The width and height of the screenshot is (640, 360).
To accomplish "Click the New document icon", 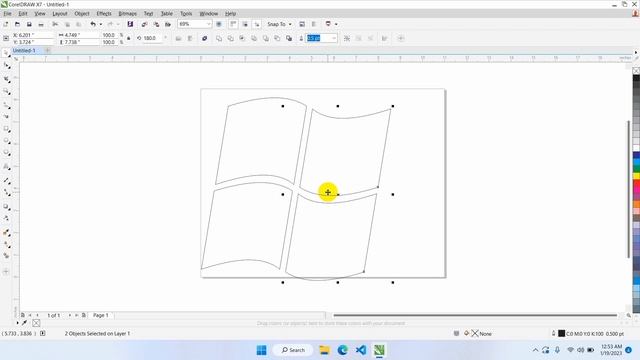I will pyautogui.click(x=6, y=24).
